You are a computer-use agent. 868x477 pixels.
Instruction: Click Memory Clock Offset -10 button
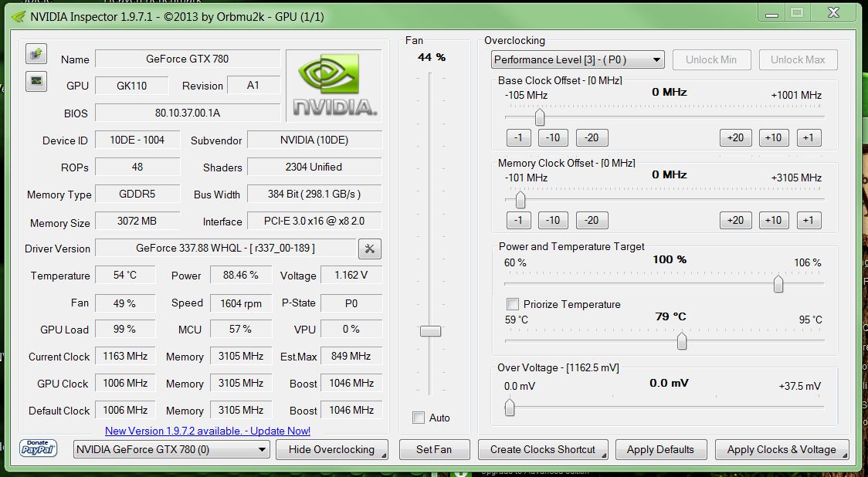(x=553, y=220)
